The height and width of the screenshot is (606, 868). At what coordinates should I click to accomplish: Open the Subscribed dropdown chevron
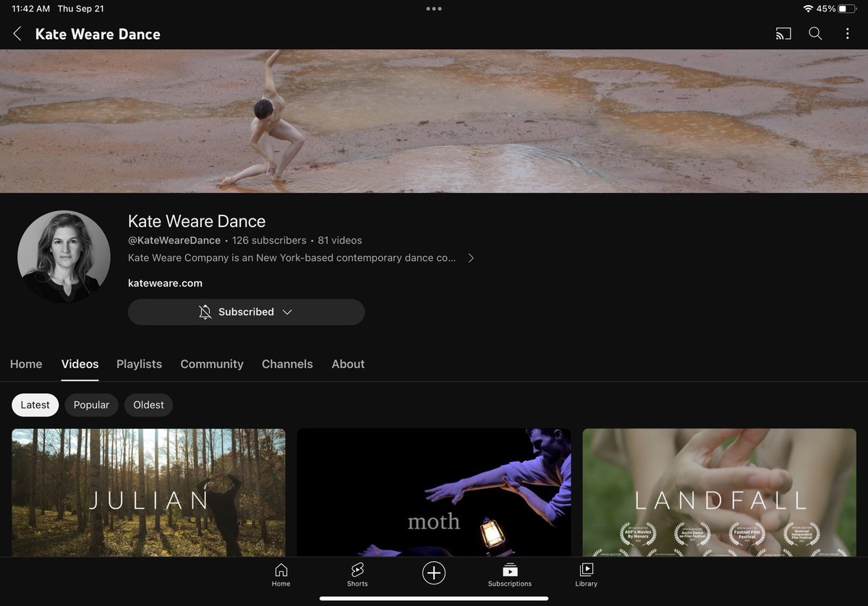tap(287, 312)
